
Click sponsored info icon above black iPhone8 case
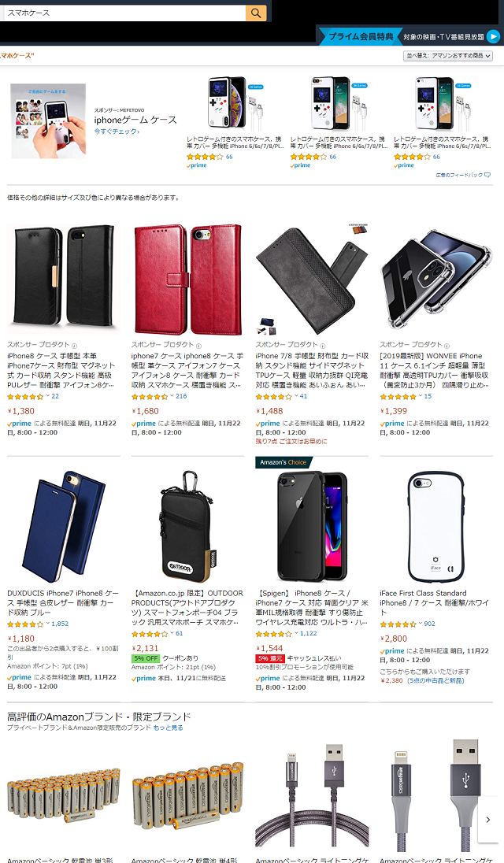tap(74, 346)
